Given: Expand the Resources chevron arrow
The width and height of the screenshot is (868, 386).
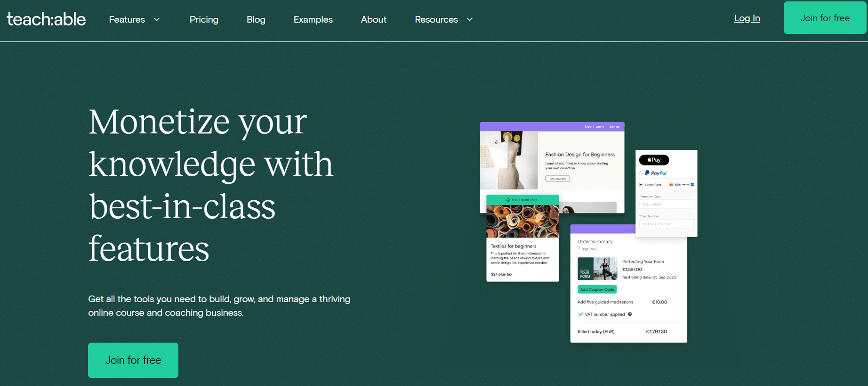Looking at the screenshot, I should [470, 19].
